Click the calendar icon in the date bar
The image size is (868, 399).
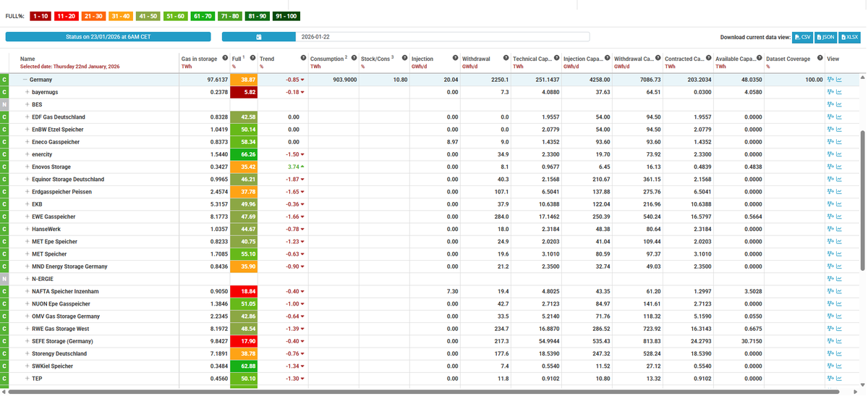(259, 36)
